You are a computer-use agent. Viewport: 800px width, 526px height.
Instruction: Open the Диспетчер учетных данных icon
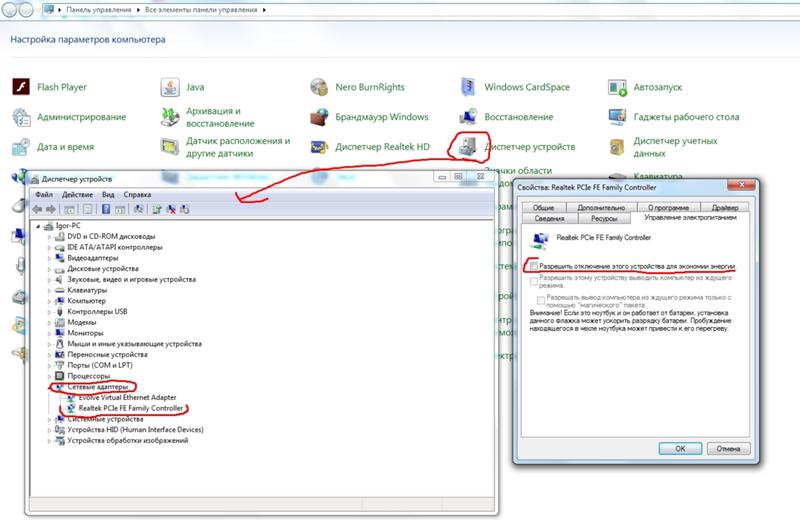tap(617, 147)
